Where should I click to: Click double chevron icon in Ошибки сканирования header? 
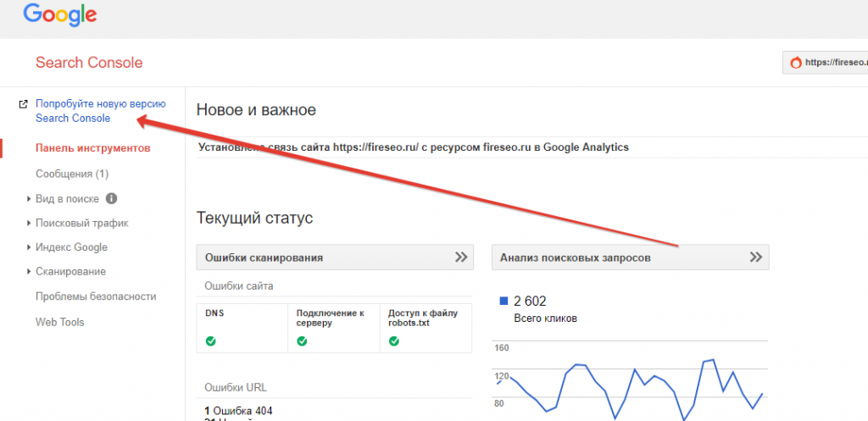click(461, 258)
